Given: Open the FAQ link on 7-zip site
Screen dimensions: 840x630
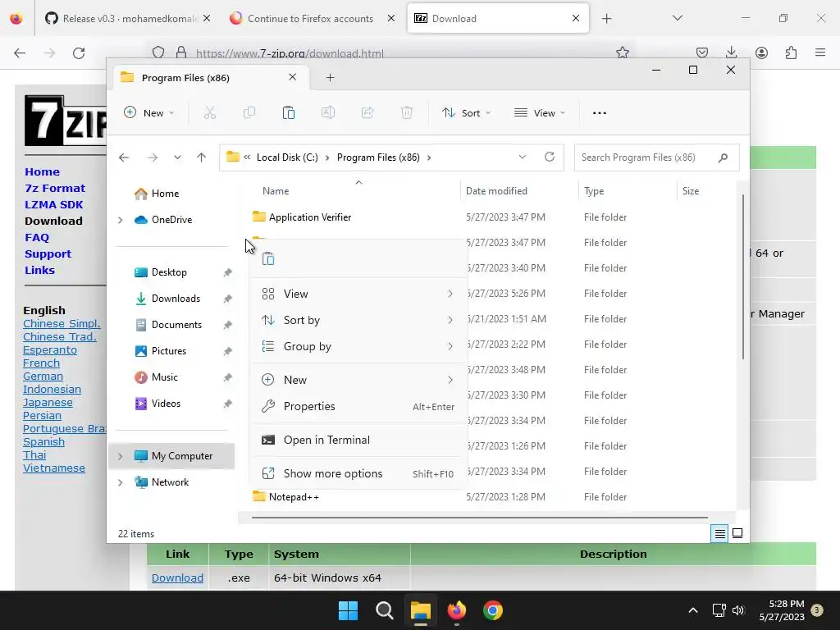Looking at the screenshot, I should [37, 237].
